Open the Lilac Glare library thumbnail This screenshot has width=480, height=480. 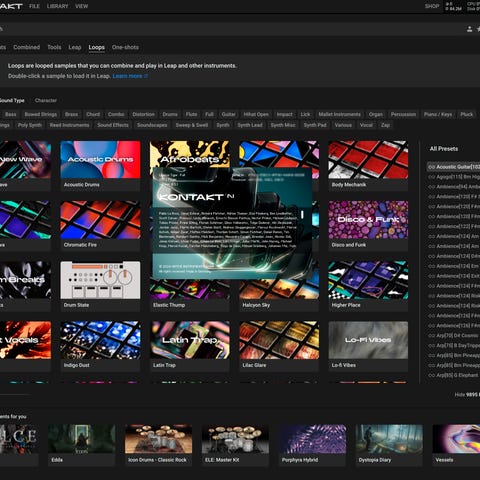pos(279,340)
